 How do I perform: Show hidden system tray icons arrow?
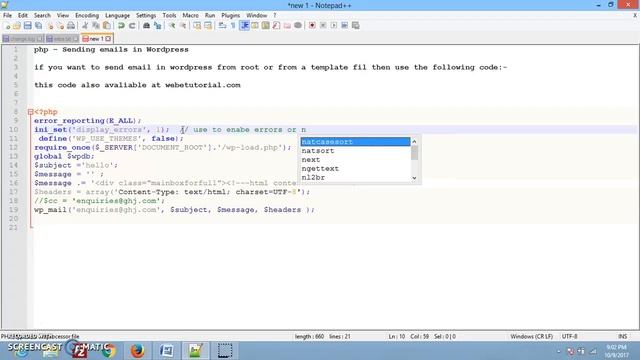click(x=558, y=351)
